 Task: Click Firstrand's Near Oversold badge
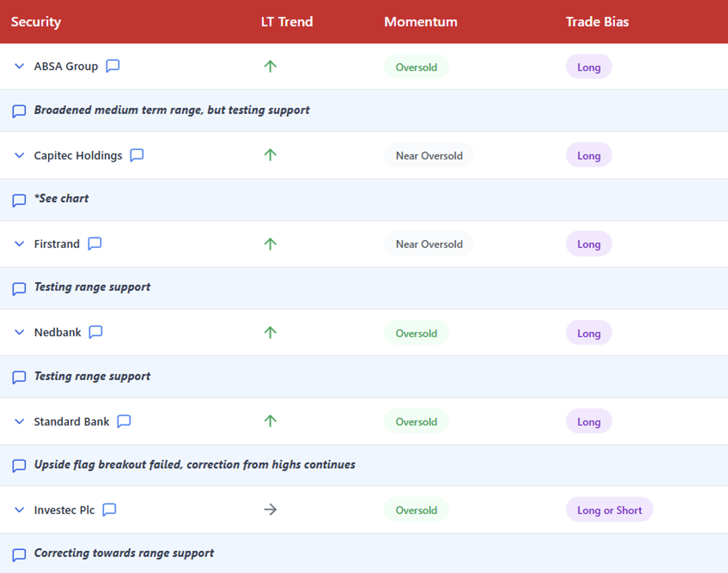click(429, 244)
